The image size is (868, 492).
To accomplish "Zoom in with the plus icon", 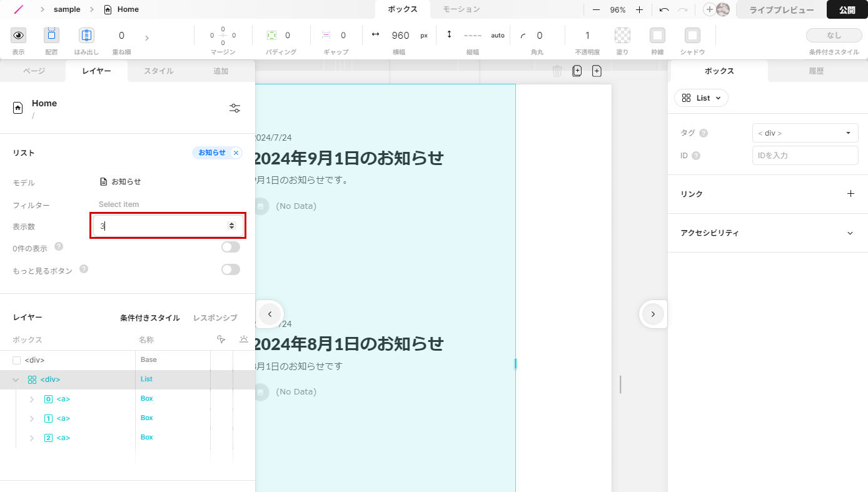I will [x=639, y=10].
